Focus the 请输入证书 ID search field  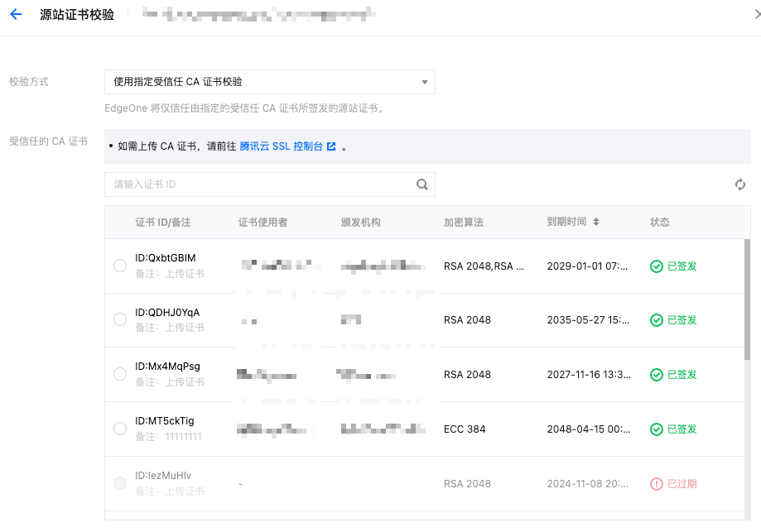coord(258,185)
